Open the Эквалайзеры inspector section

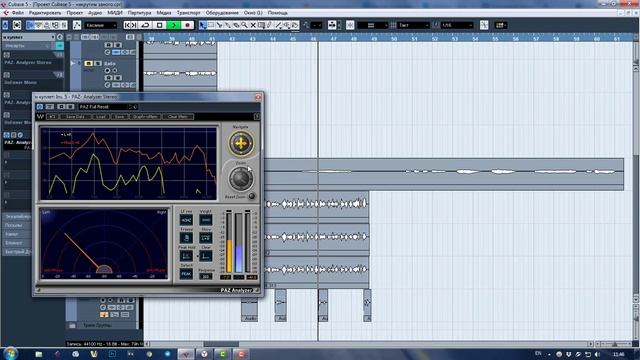(x=17, y=216)
